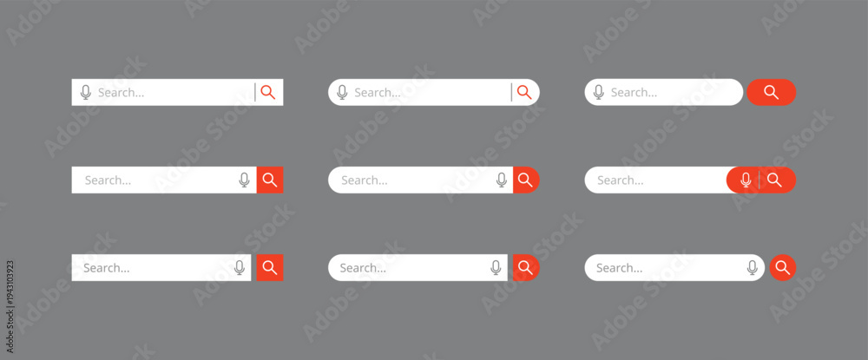The height and width of the screenshot is (360, 868).
Task: Click red outline magnifier in top-middle rounded bar
Action: 524,92
